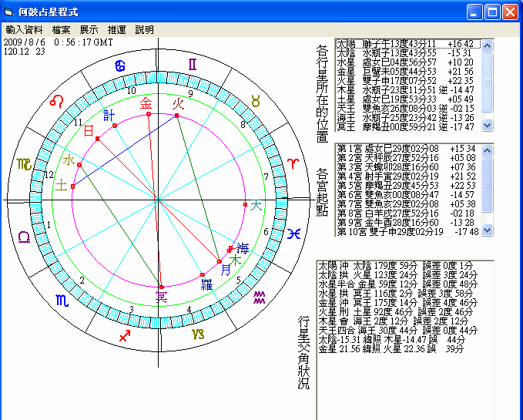Click the 太陽 沖 太陰 179度 59分 aspect line
523x420 pixels.
point(396,266)
